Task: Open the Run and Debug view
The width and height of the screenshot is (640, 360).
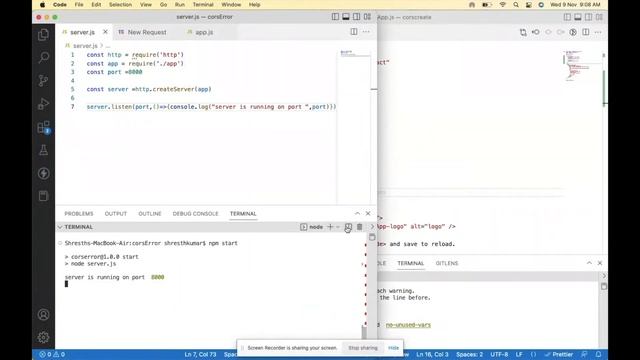Action: [43, 104]
